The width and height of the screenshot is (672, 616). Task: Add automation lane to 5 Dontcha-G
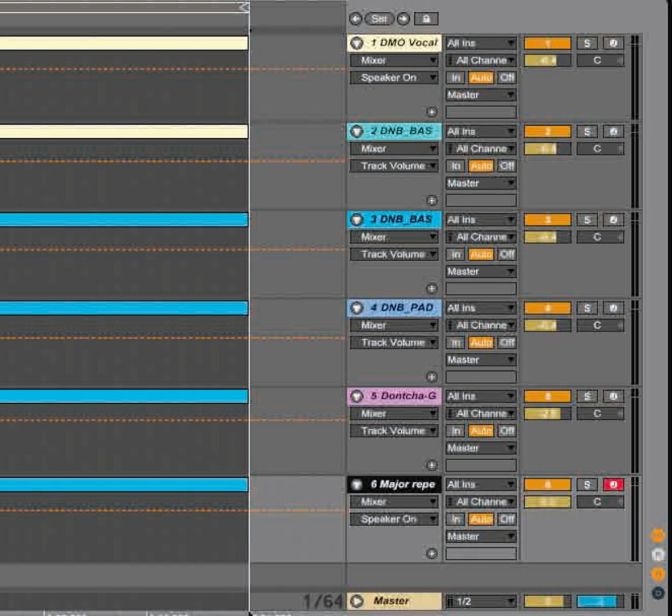coord(431,465)
